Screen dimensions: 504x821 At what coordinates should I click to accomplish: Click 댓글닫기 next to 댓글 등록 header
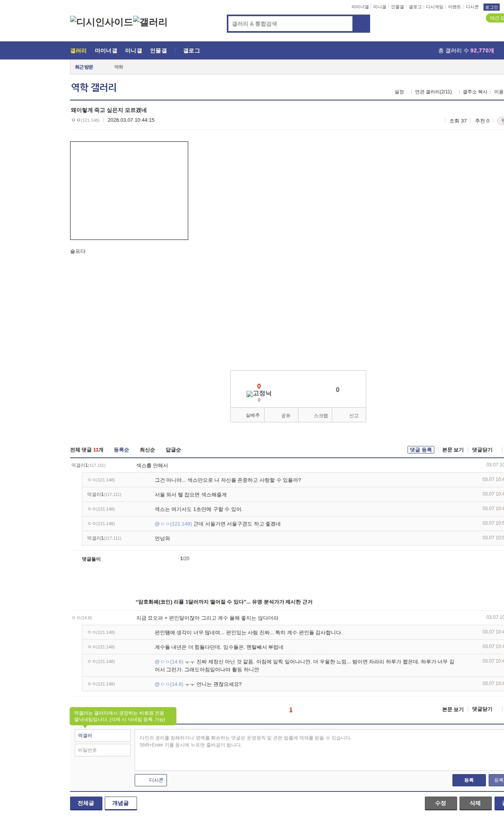(482, 450)
